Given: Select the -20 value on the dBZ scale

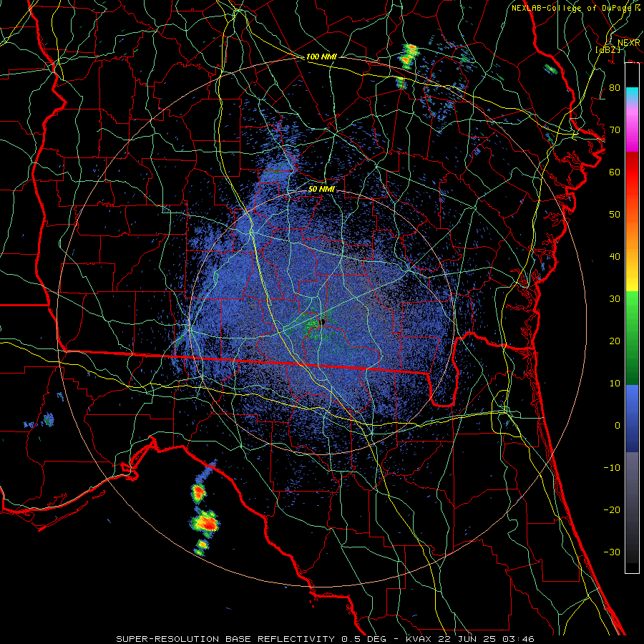Looking at the screenshot, I should [x=612, y=510].
